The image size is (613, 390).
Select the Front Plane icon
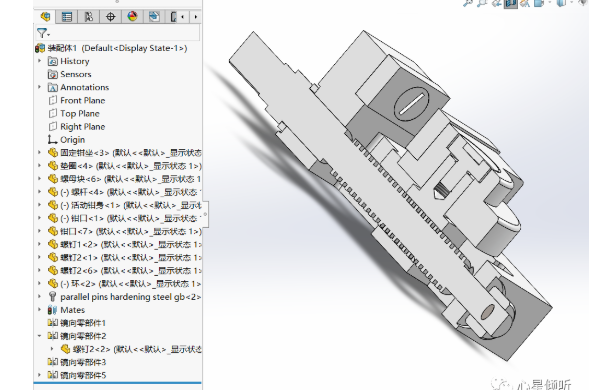pyautogui.click(x=52, y=100)
